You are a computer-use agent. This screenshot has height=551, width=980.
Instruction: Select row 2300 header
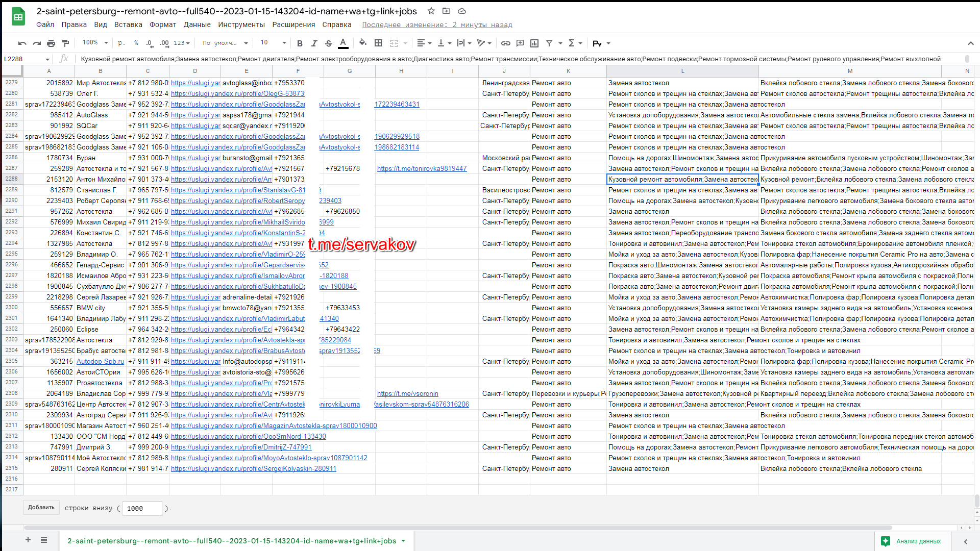tap(12, 308)
